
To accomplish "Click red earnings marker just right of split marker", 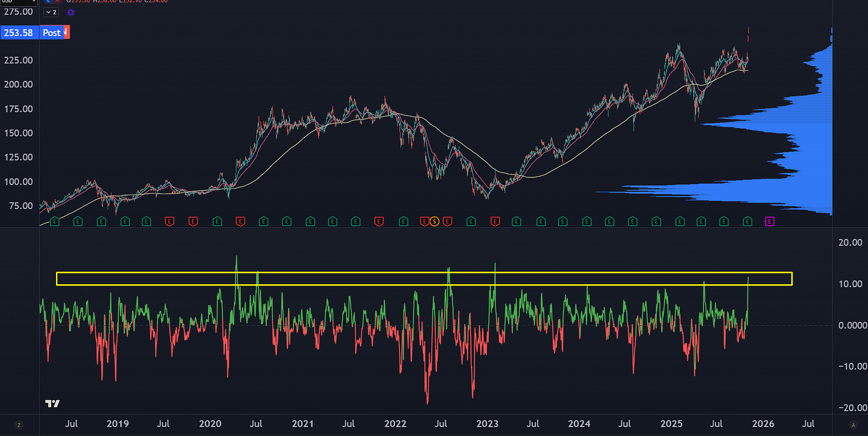I will [447, 222].
